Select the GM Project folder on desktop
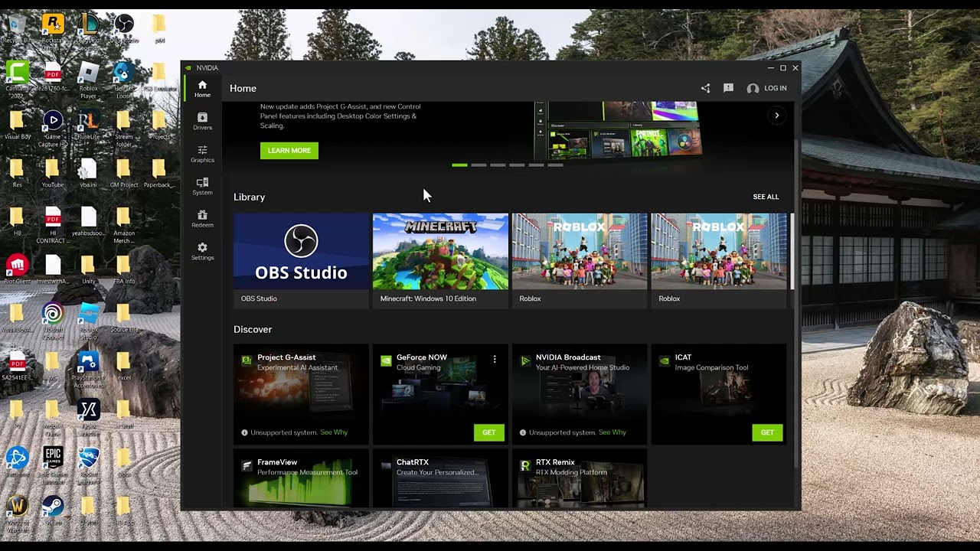Screen dimensions: 980x551 [123, 174]
